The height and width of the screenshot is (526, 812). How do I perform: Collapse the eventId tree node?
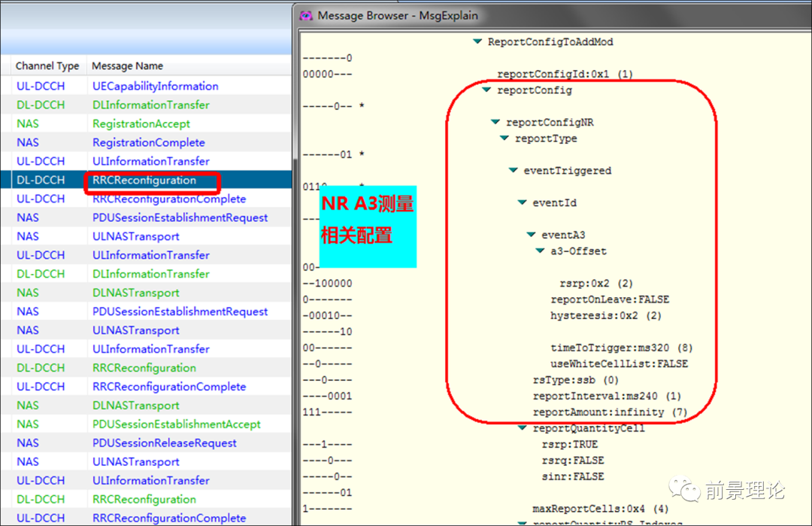(x=522, y=203)
